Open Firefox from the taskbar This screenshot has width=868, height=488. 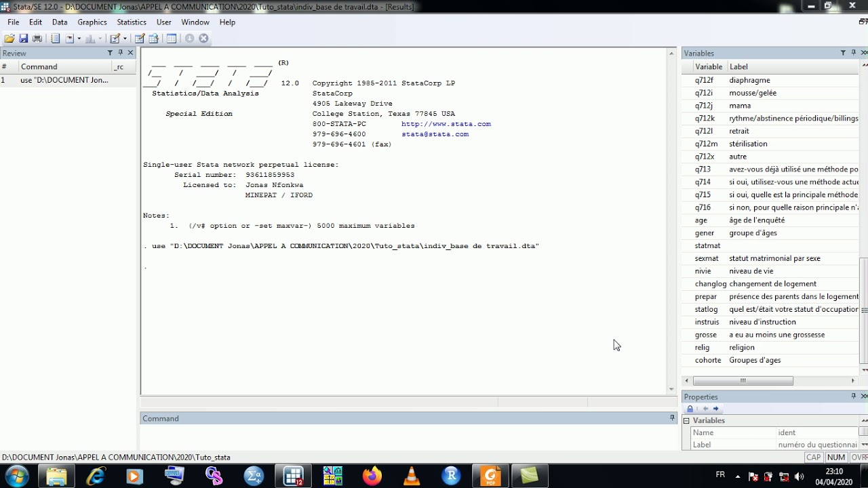point(372,476)
